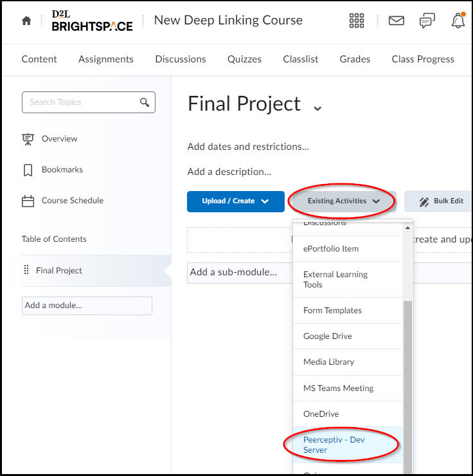473x476 pixels.
Task: Choose Form Templates from the menu
Action: pyautogui.click(x=348, y=311)
